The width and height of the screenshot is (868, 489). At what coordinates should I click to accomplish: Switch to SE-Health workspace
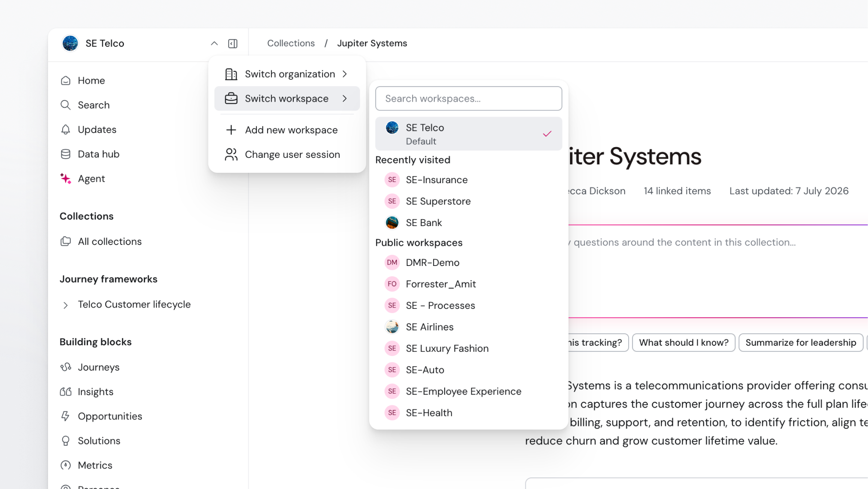click(x=469, y=413)
